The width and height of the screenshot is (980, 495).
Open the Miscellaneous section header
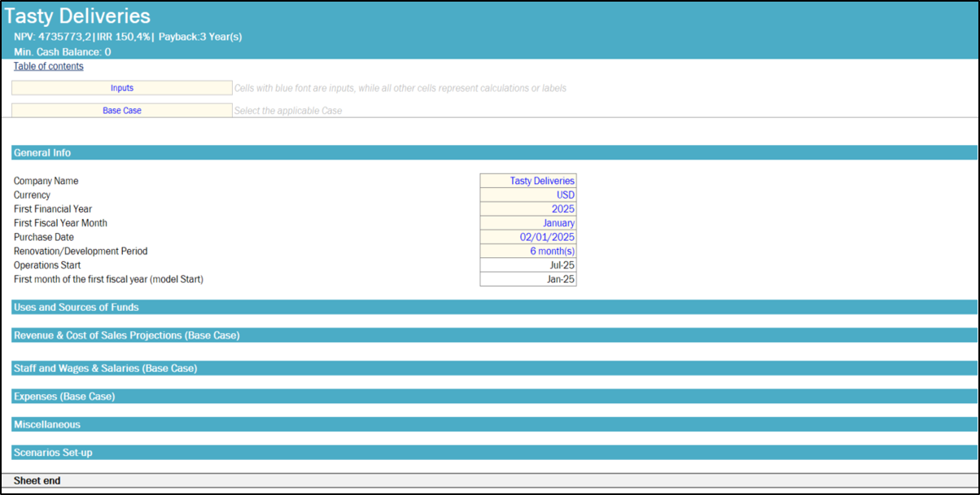pos(47,425)
